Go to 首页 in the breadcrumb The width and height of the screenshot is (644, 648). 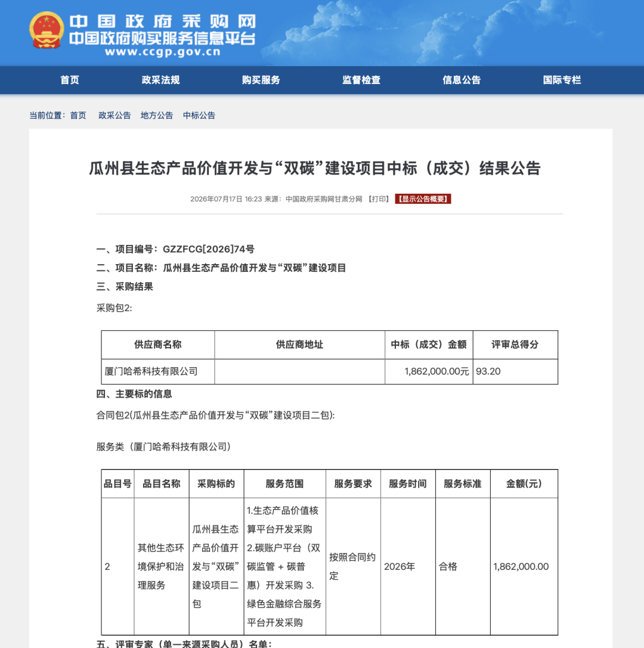coord(78,115)
